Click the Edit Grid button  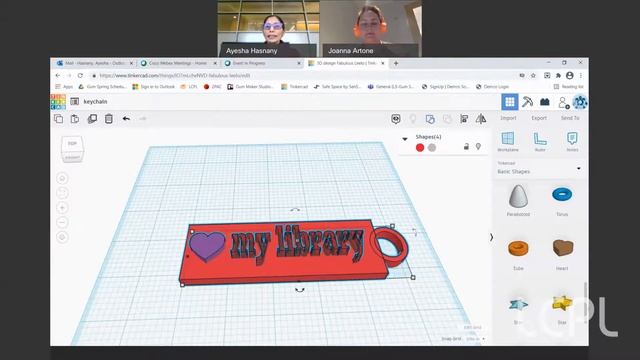tap(473, 327)
